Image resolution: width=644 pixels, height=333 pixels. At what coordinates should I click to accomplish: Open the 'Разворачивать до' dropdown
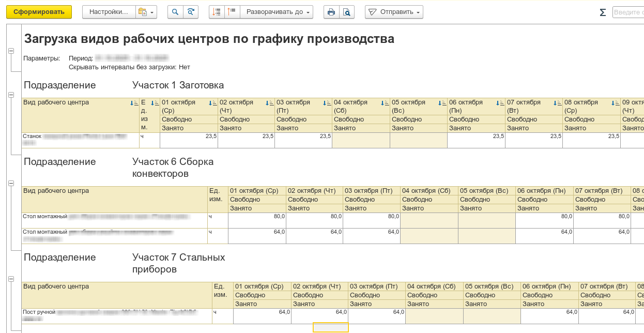click(279, 12)
